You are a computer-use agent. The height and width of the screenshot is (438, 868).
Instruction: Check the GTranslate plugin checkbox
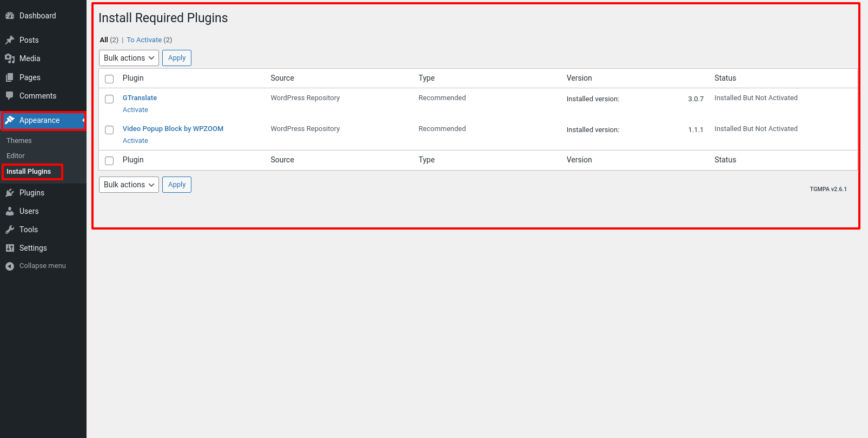(109, 99)
